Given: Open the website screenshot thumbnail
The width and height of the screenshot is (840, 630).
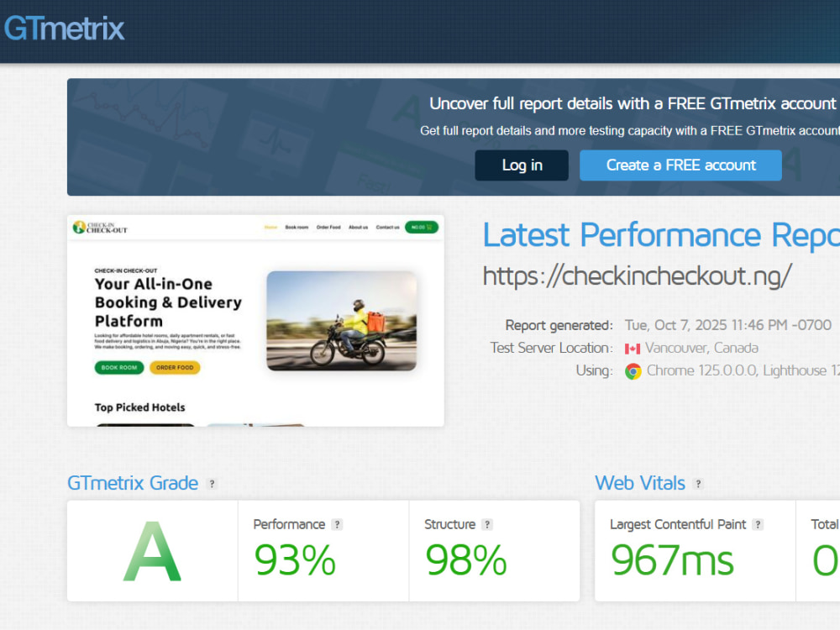Looking at the screenshot, I should tap(255, 321).
